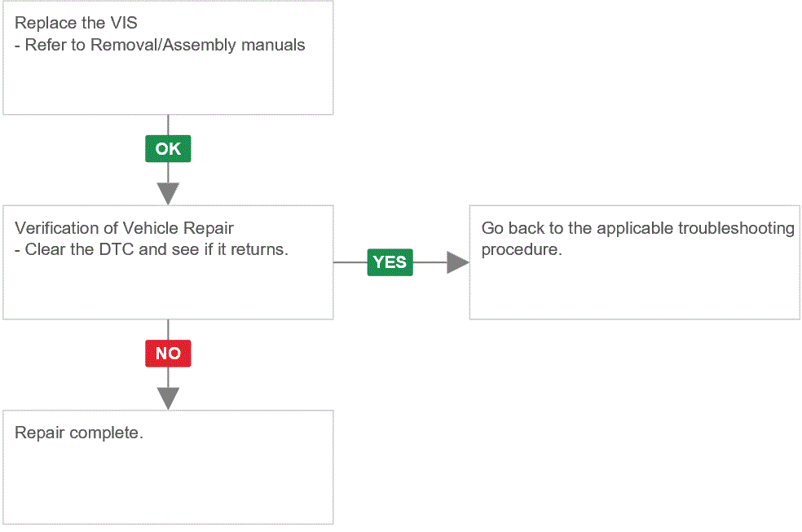Screen dimensions: 802x532
Task: Click empty area inside the Repair complete box
Action: tap(168, 483)
